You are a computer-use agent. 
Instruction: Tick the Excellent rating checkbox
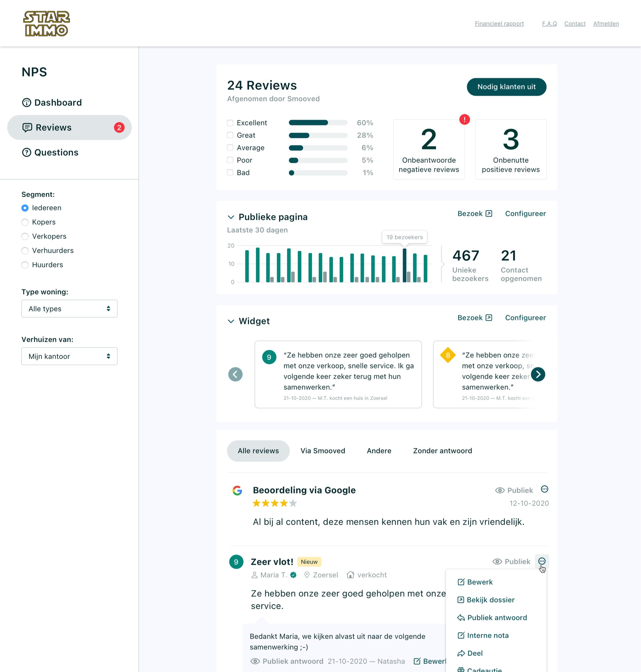pos(230,123)
